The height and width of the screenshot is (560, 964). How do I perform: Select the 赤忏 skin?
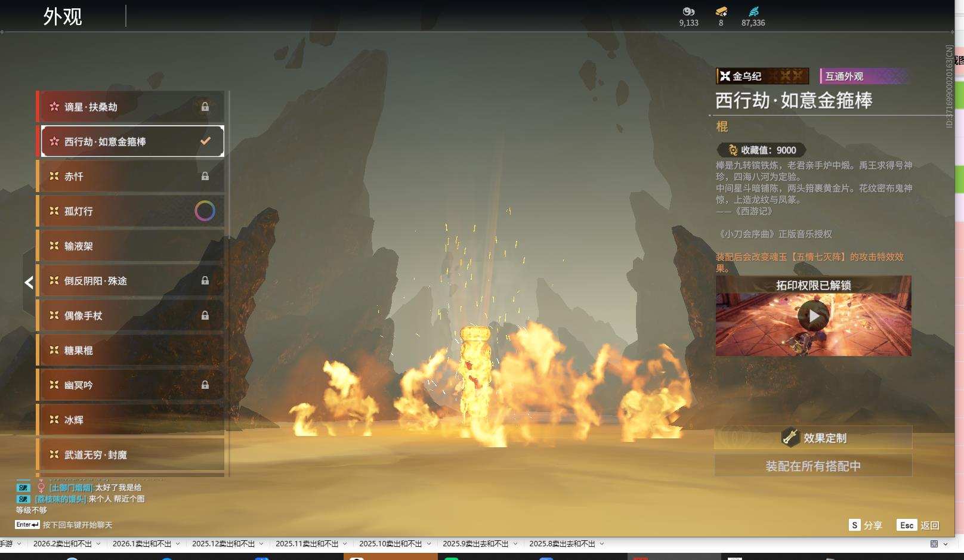[x=130, y=177]
